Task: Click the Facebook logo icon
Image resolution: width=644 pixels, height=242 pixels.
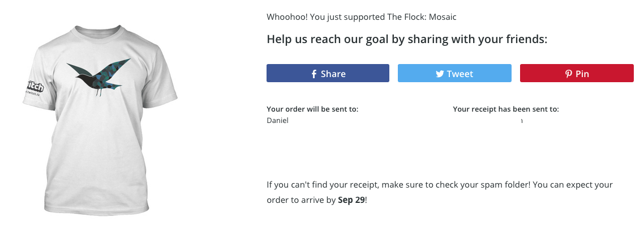Action: click(x=314, y=74)
